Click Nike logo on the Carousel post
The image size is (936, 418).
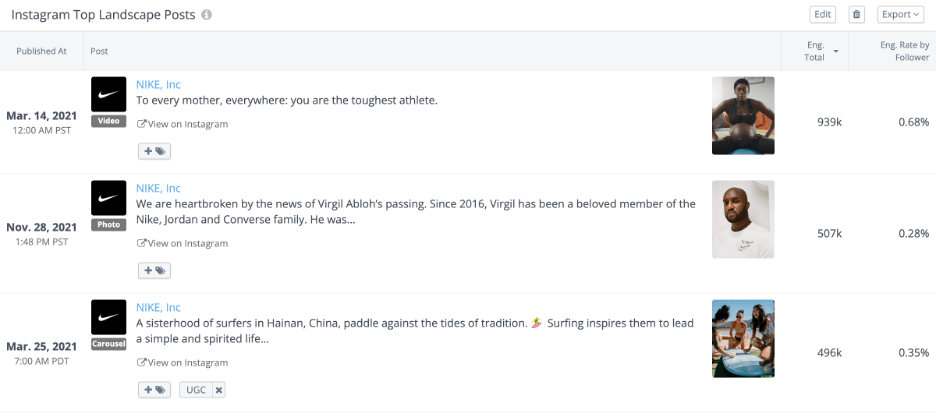click(x=109, y=317)
